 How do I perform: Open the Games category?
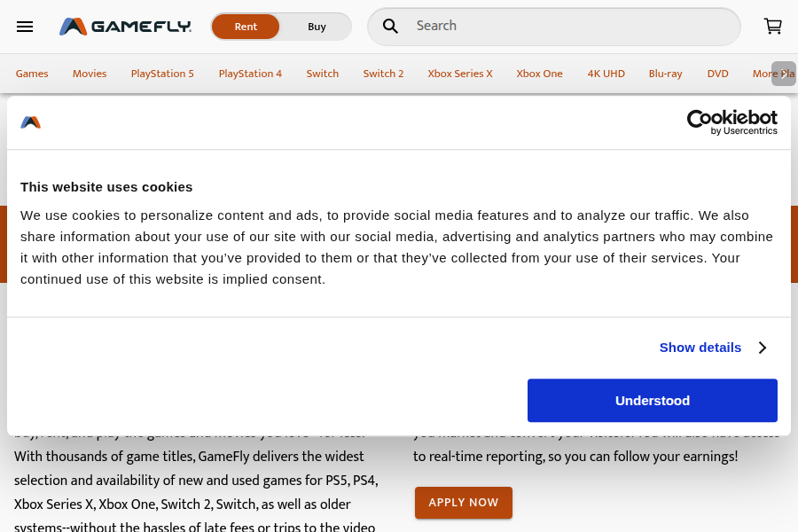[32, 74]
